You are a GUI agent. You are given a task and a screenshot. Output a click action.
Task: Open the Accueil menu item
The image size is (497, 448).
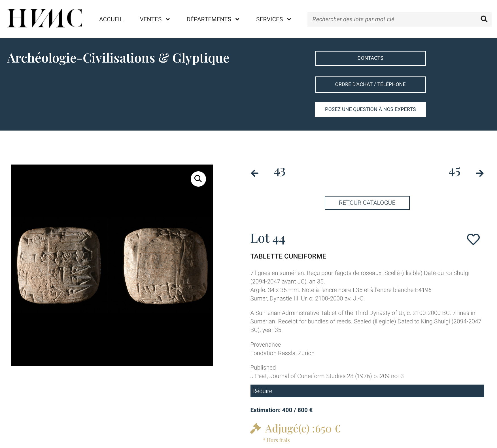click(111, 19)
